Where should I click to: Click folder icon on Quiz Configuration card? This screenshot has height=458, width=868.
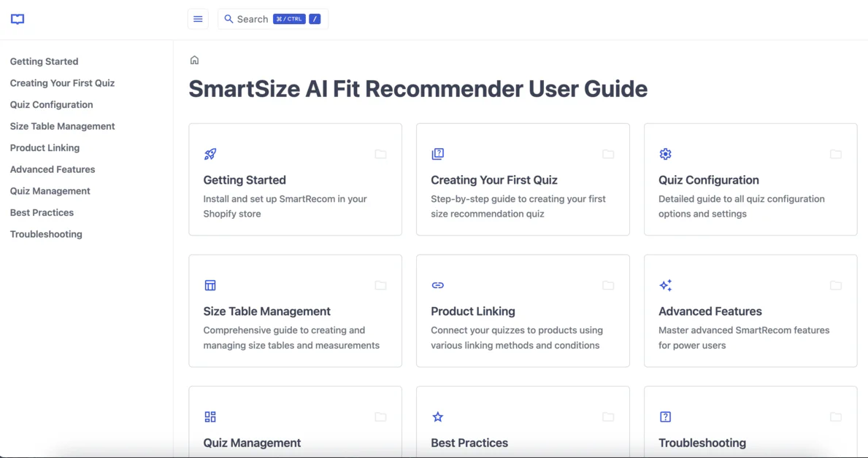836,154
